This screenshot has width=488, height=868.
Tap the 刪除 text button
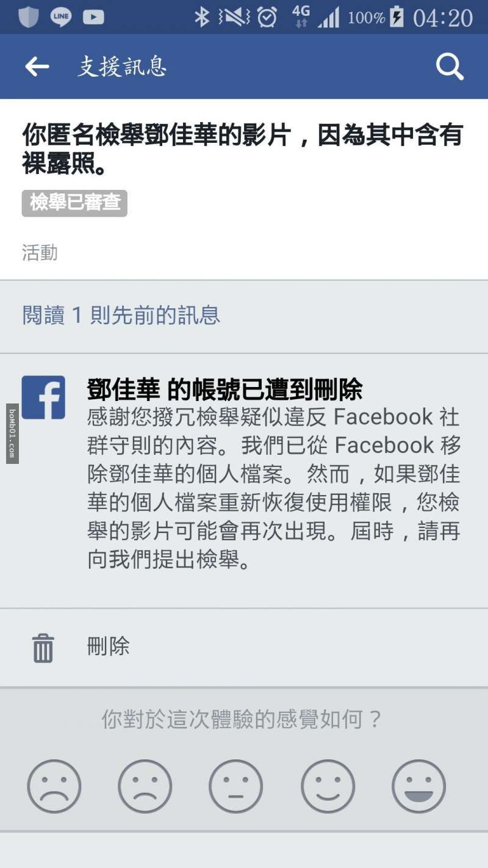[x=109, y=646]
